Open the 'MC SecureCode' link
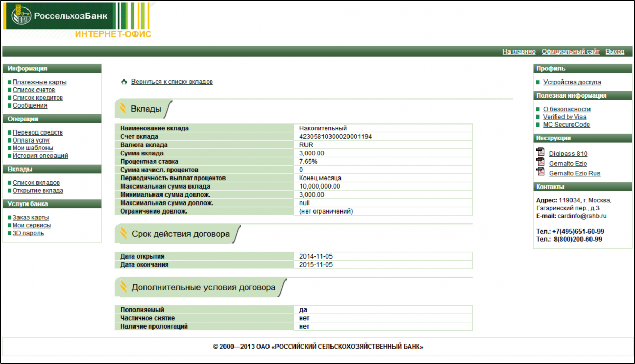 [x=567, y=124]
